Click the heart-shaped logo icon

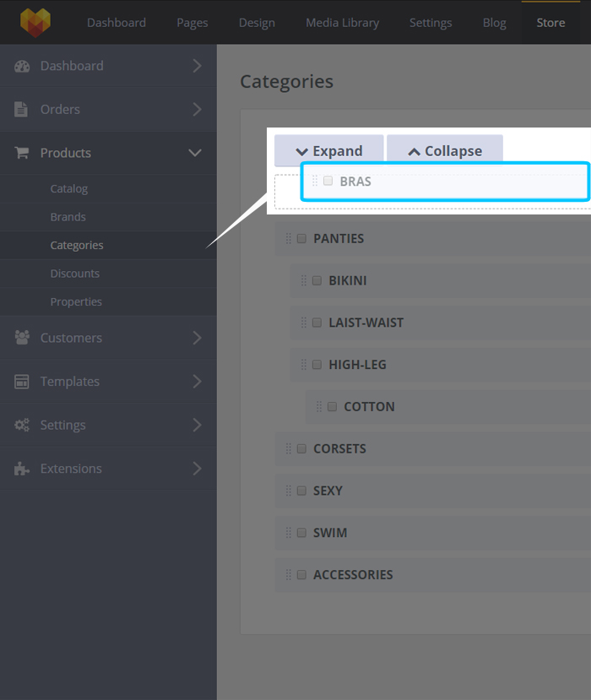click(35, 23)
